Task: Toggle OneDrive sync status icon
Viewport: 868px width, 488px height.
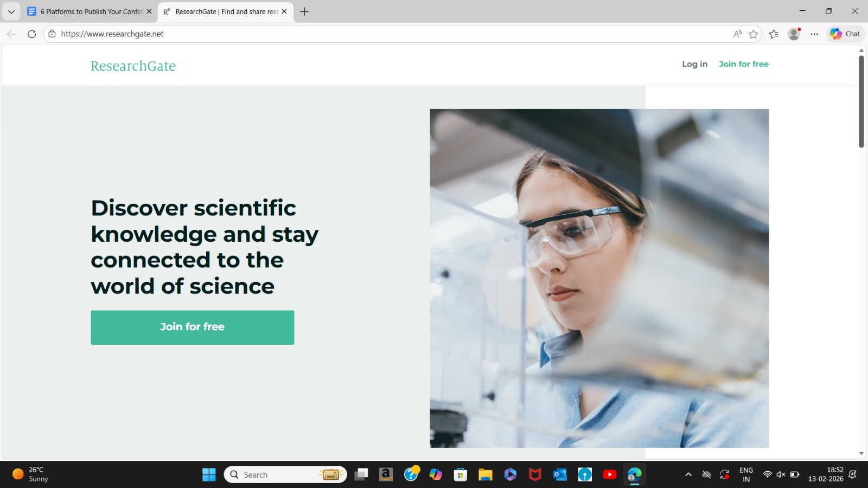Action: (x=707, y=474)
